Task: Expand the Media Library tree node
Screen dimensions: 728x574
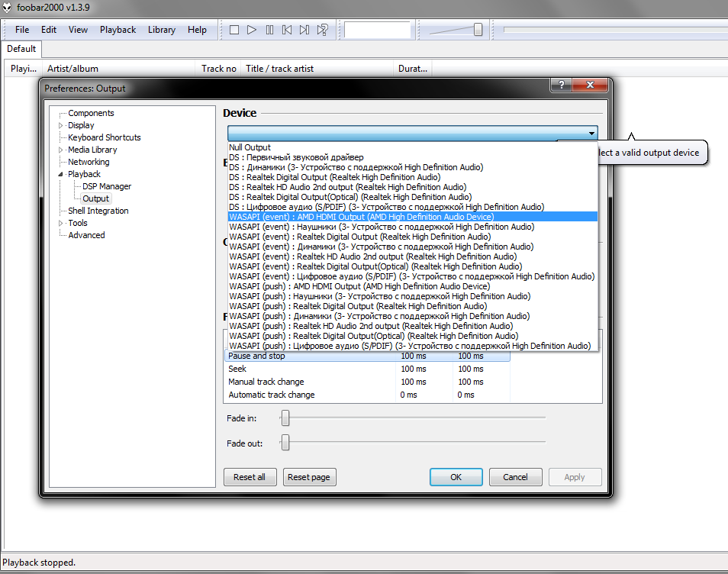Action: 62,150
